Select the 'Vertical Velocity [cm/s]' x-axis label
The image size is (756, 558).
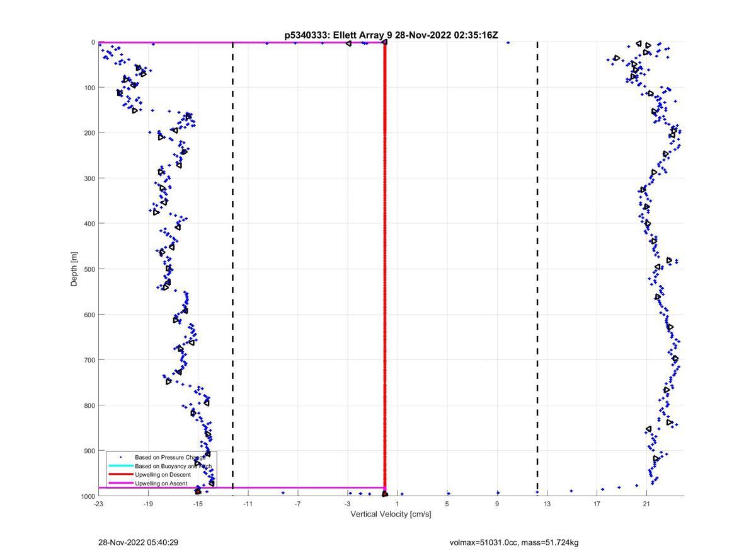[391, 514]
